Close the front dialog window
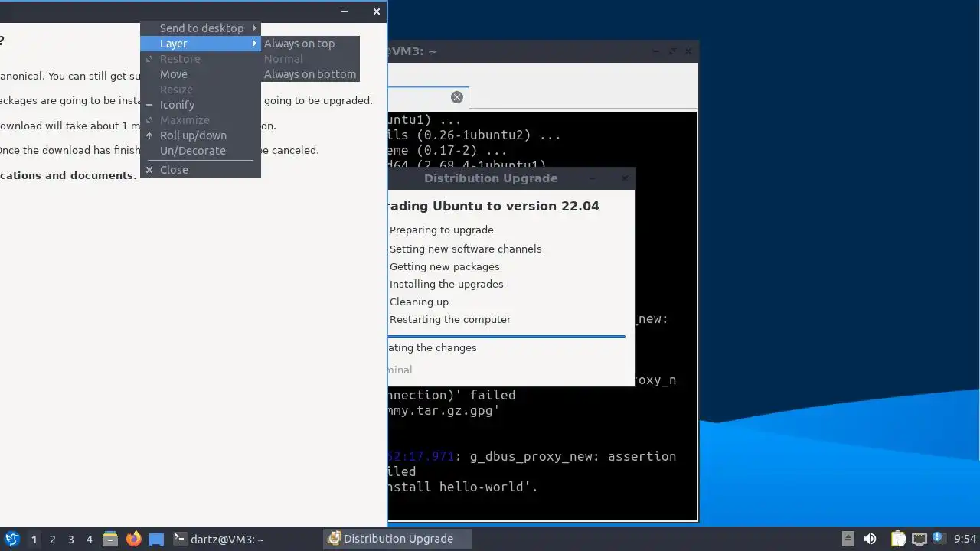The width and height of the screenshot is (980, 551). click(x=376, y=11)
